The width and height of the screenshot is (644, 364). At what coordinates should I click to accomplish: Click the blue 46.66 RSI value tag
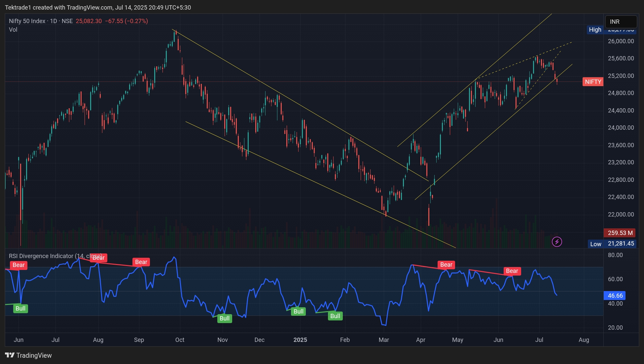(x=615, y=296)
